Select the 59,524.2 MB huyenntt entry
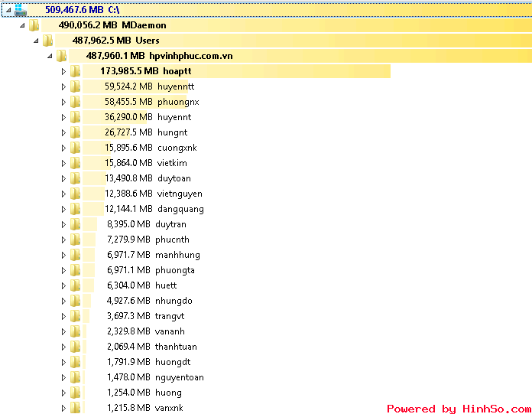The height and width of the screenshot is (414, 532). [149, 86]
